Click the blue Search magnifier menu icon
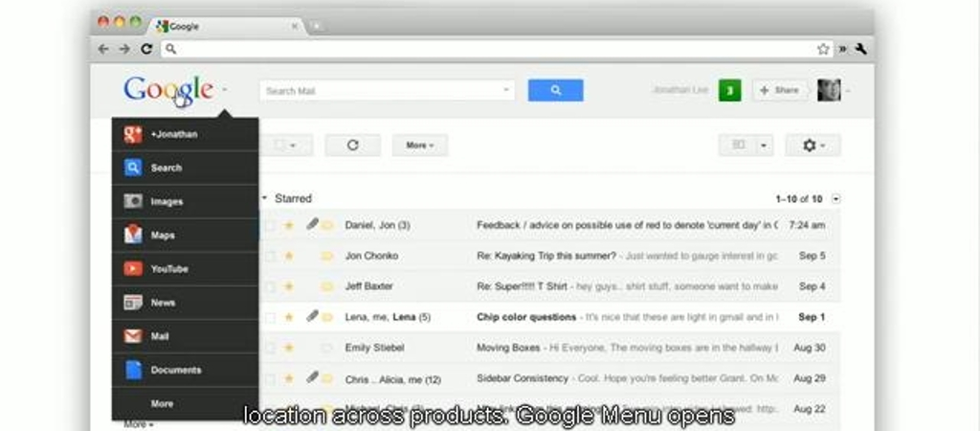Viewport: 980px width, 431px height. (133, 168)
